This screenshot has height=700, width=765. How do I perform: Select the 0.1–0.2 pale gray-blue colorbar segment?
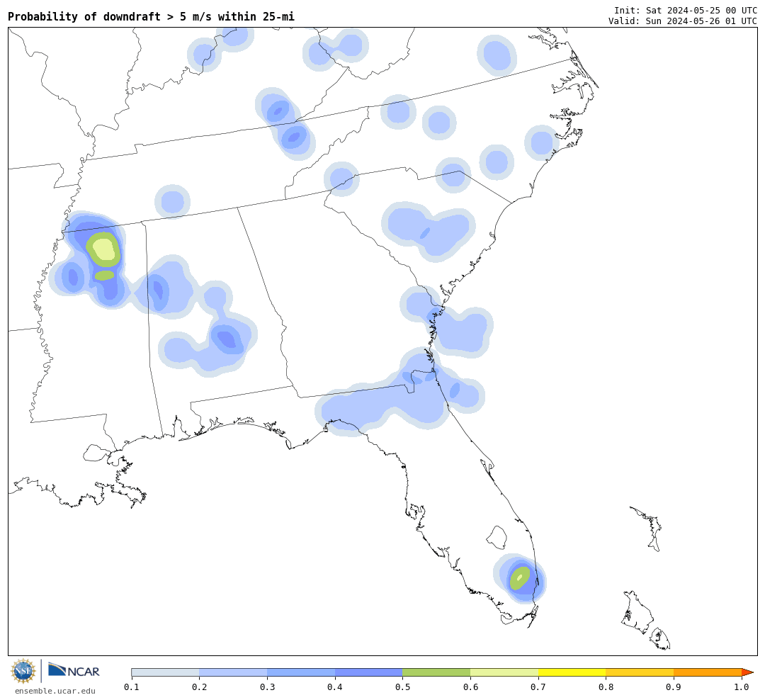pos(165,672)
